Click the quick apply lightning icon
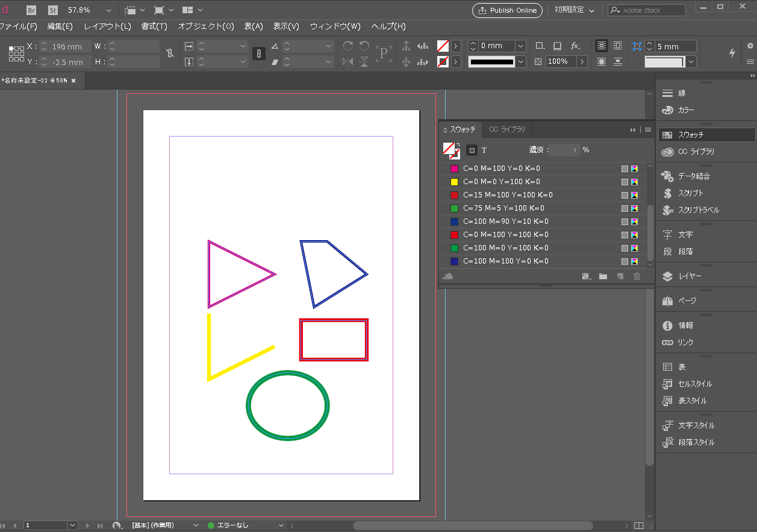This screenshot has height=532, width=757. (x=732, y=53)
